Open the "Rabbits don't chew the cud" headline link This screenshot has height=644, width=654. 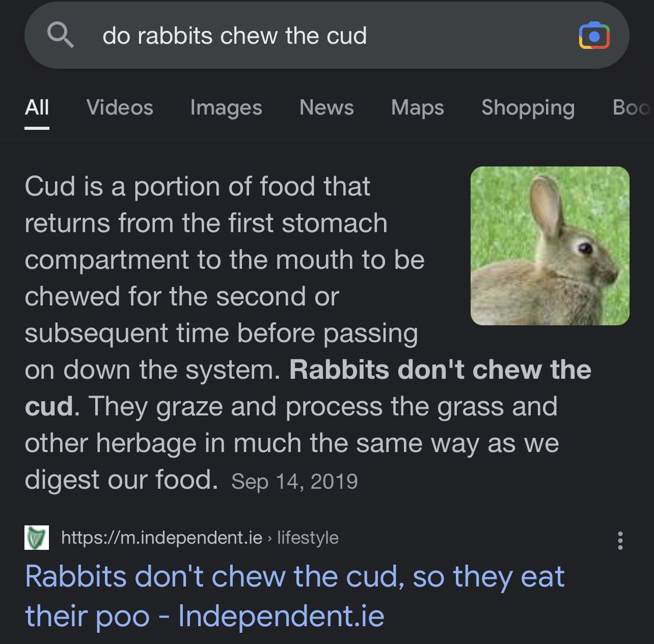294,596
